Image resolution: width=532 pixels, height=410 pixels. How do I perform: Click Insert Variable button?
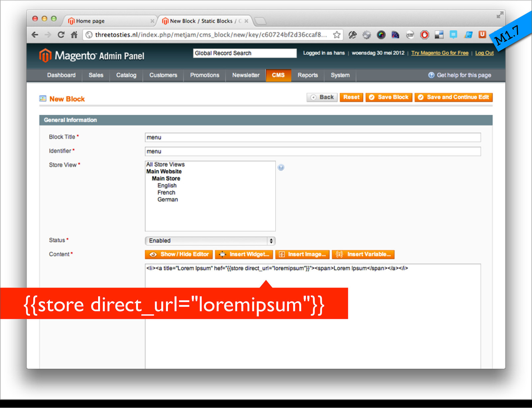(363, 254)
